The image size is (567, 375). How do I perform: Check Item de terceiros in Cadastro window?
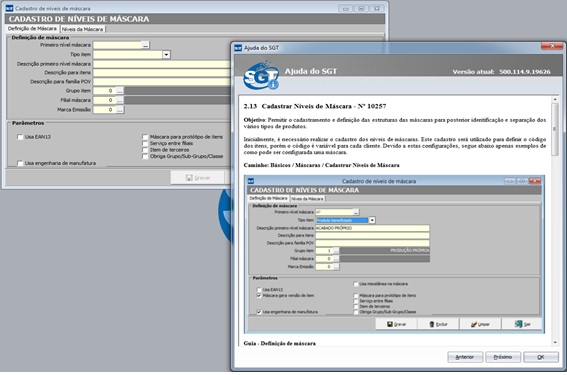145,150
